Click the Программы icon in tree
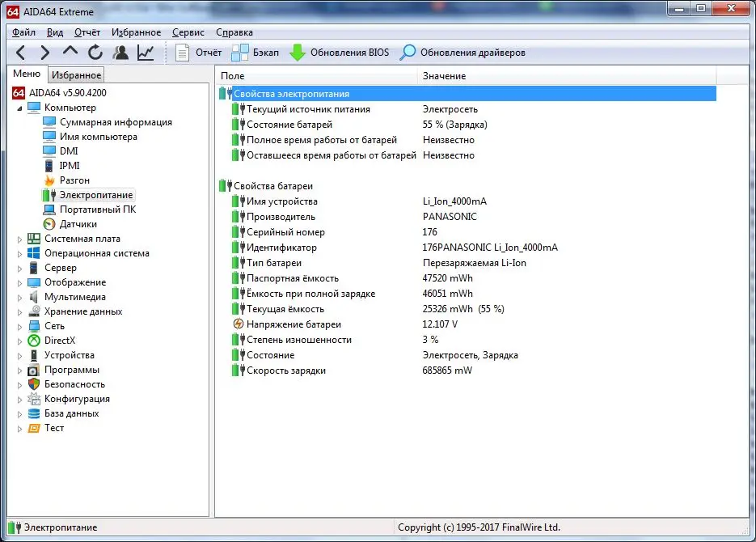This screenshot has width=756, height=542. click(34, 370)
